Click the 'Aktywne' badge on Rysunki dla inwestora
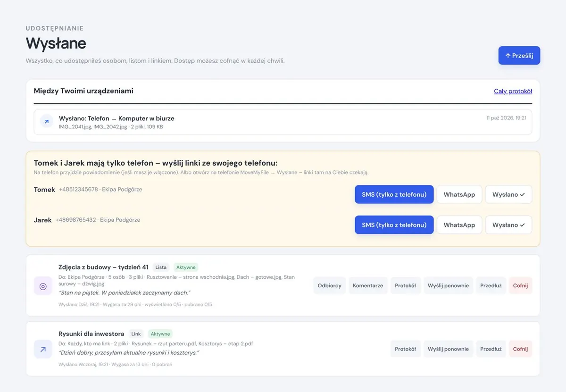 coord(160,334)
